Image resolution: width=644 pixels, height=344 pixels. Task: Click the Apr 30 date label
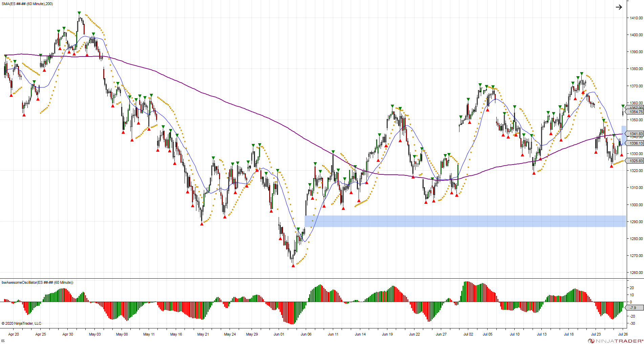(68, 334)
